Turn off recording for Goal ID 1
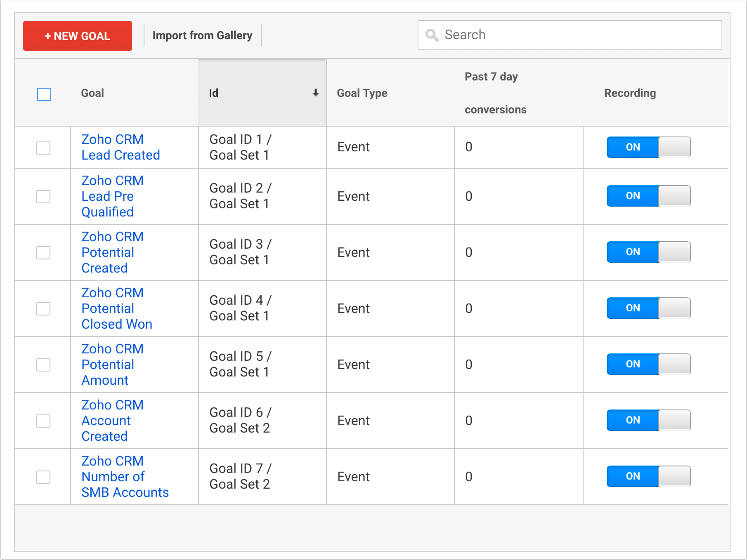Screen dimensions: 747x560 click(x=648, y=147)
